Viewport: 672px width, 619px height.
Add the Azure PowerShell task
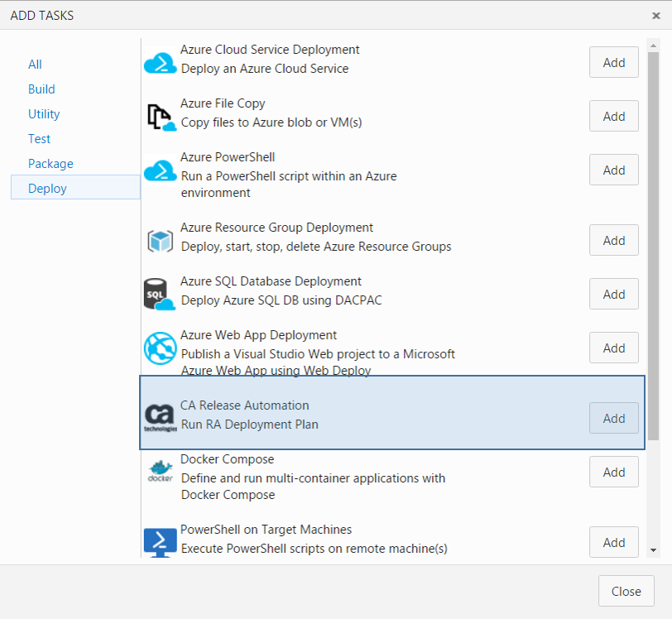click(x=614, y=170)
